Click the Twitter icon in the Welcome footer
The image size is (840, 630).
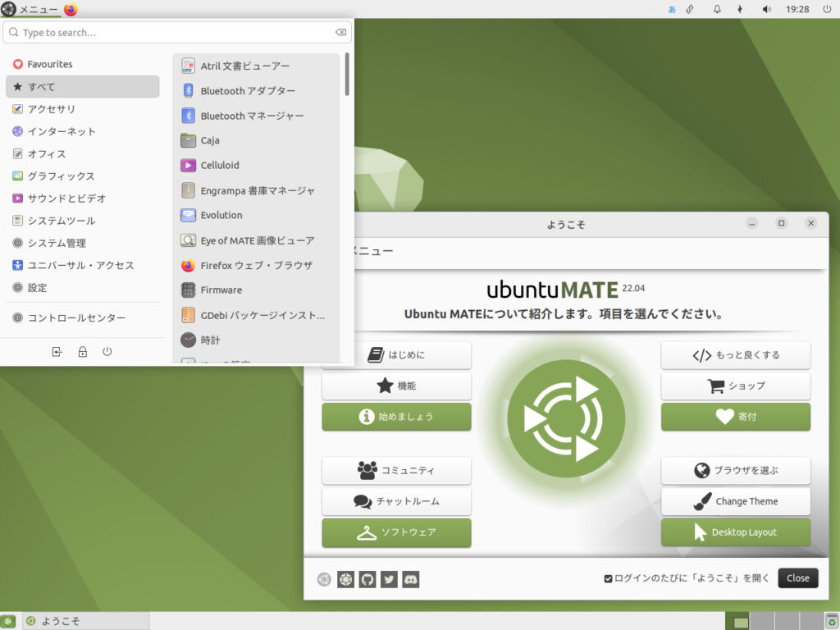pyautogui.click(x=389, y=579)
